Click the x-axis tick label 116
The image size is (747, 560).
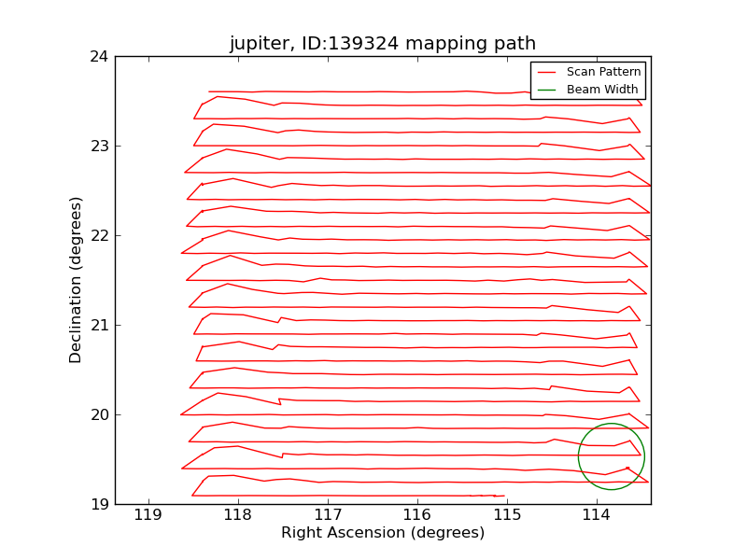417,515
